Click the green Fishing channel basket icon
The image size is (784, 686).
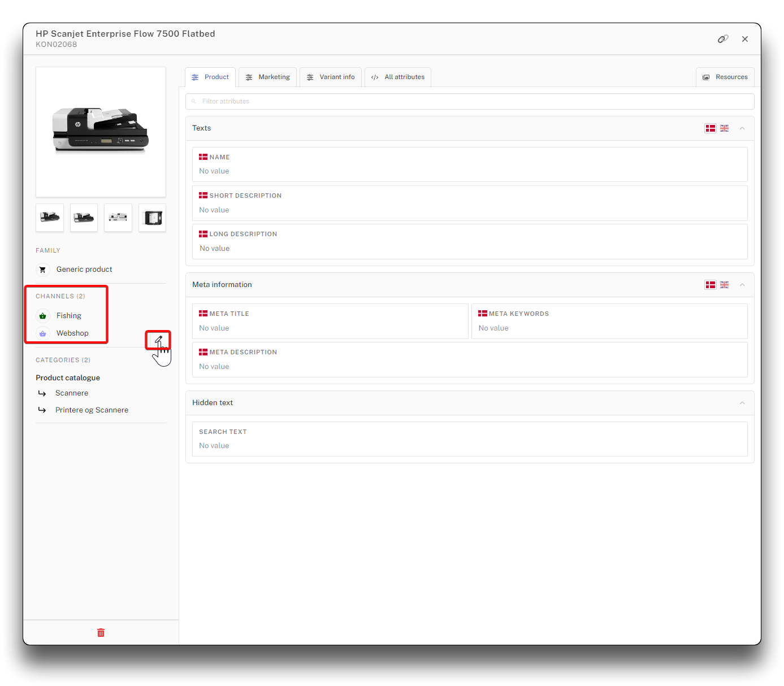click(x=43, y=316)
